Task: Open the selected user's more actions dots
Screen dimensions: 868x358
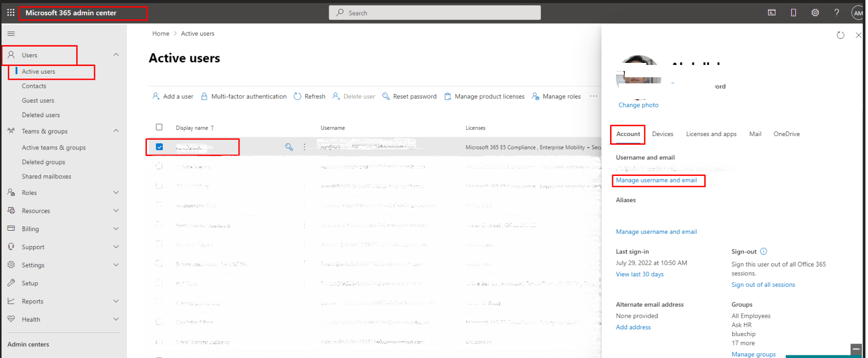Action: 305,147
